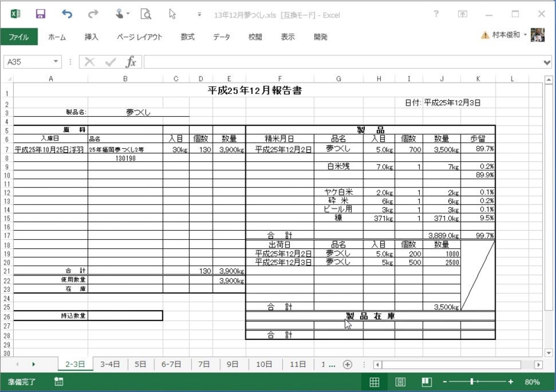Screen dimensions: 556x392
Task: Select row 7 header
Action: [7, 149]
